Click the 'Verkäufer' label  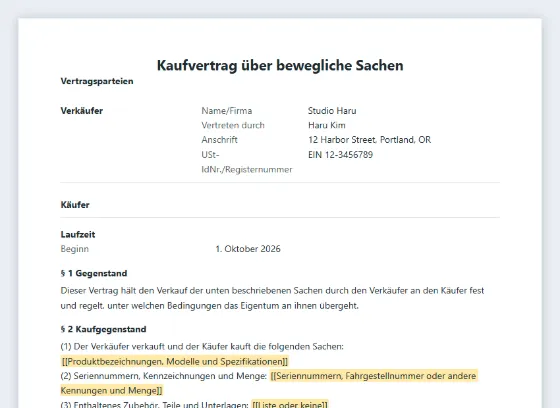[82, 111]
